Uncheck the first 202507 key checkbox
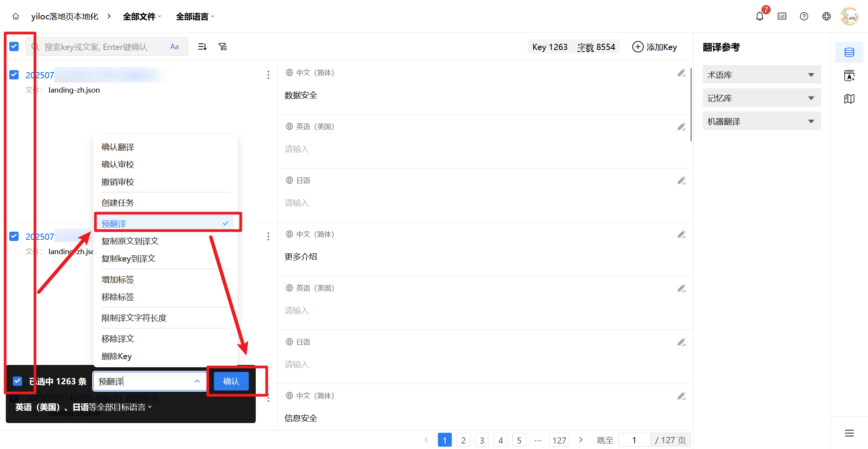 [x=14, y=75]
